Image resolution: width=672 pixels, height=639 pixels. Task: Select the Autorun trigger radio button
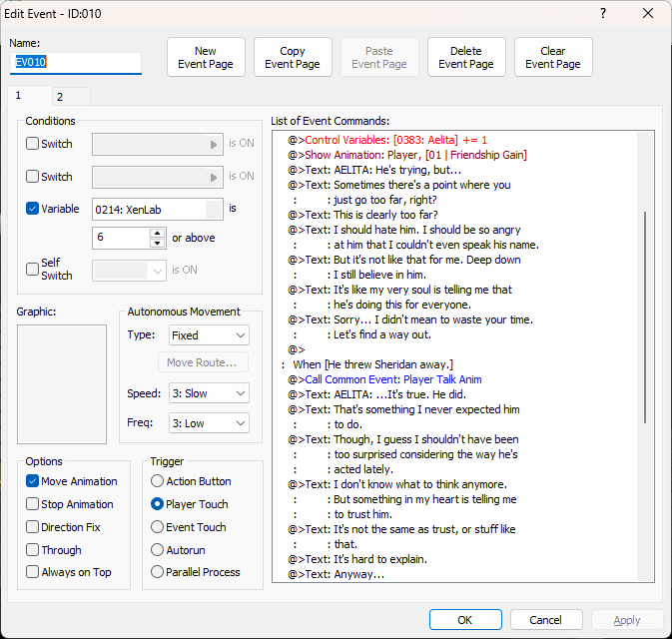(x=157, y=550)
